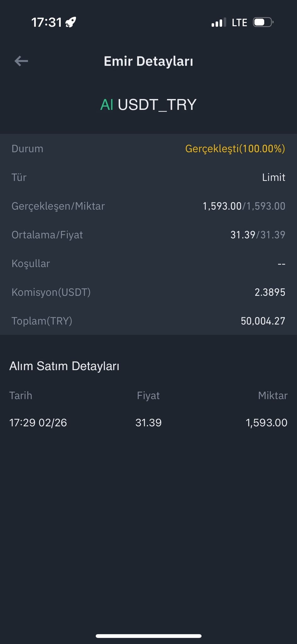
Task: Open the USDT_TRY trading pair
Action: point(157,105)
